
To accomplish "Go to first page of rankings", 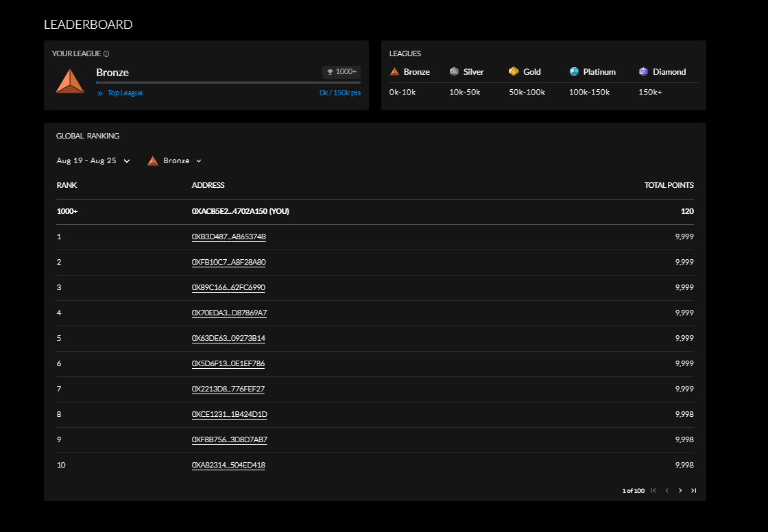I will (x=653, y=490).
